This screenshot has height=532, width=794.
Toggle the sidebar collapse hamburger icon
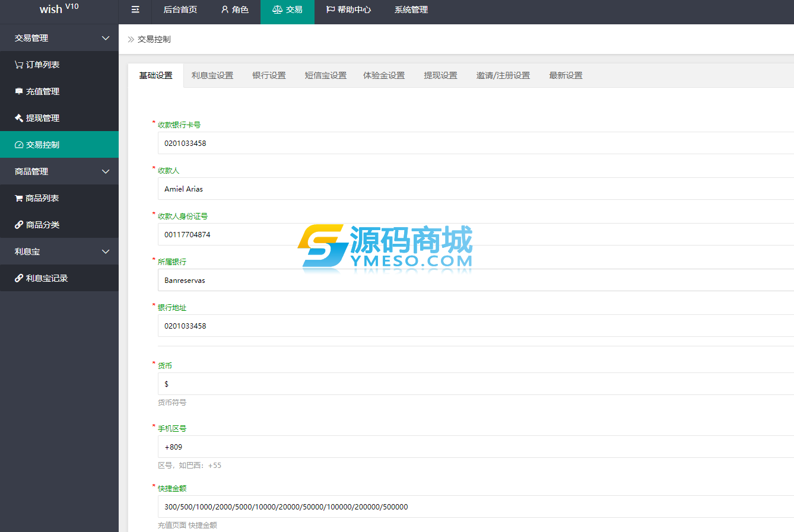(x=135, y=9)
